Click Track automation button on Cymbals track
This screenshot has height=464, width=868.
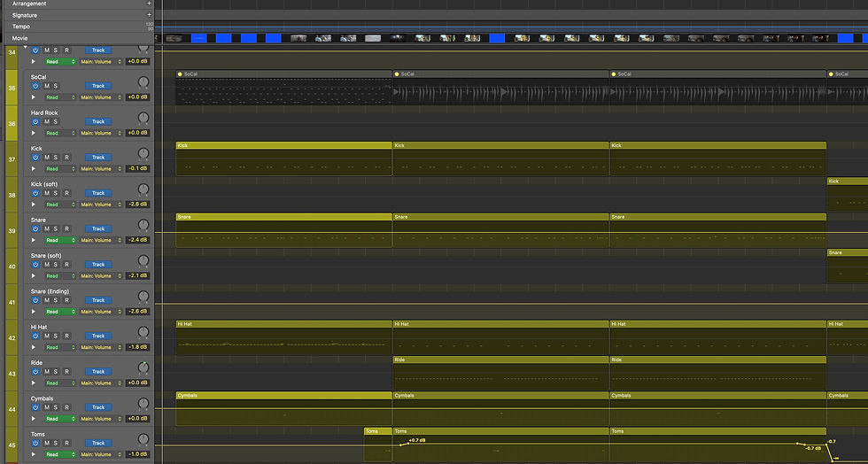(x=98, y=407)
